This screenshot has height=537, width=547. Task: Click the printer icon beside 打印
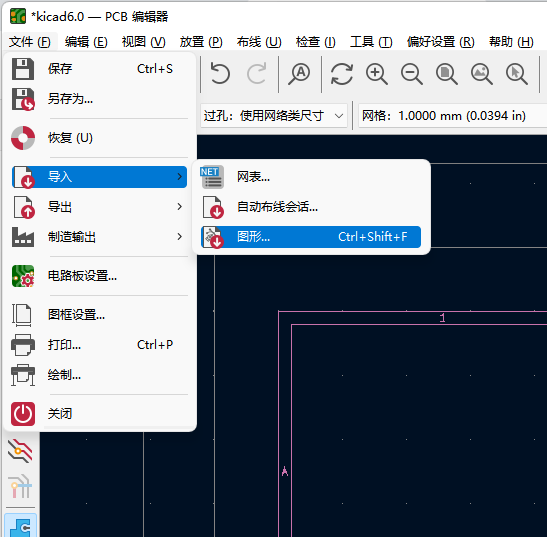(23, 345)
